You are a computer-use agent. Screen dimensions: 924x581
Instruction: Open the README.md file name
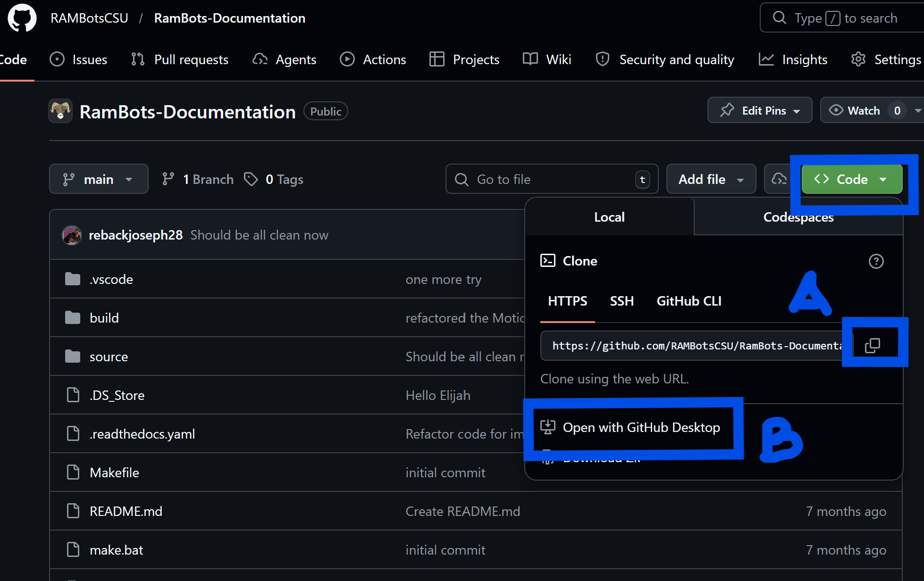tap(126, 511)
